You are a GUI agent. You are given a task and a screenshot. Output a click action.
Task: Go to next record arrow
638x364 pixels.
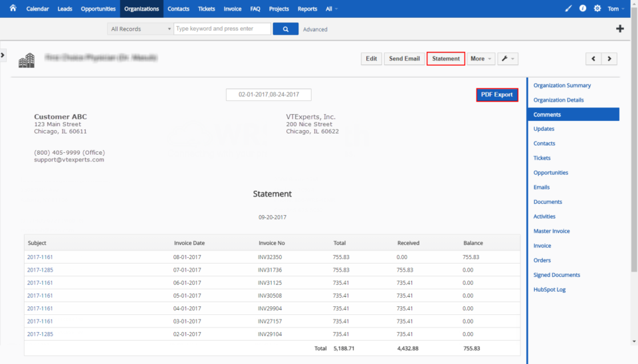click(x=609, y=58)
